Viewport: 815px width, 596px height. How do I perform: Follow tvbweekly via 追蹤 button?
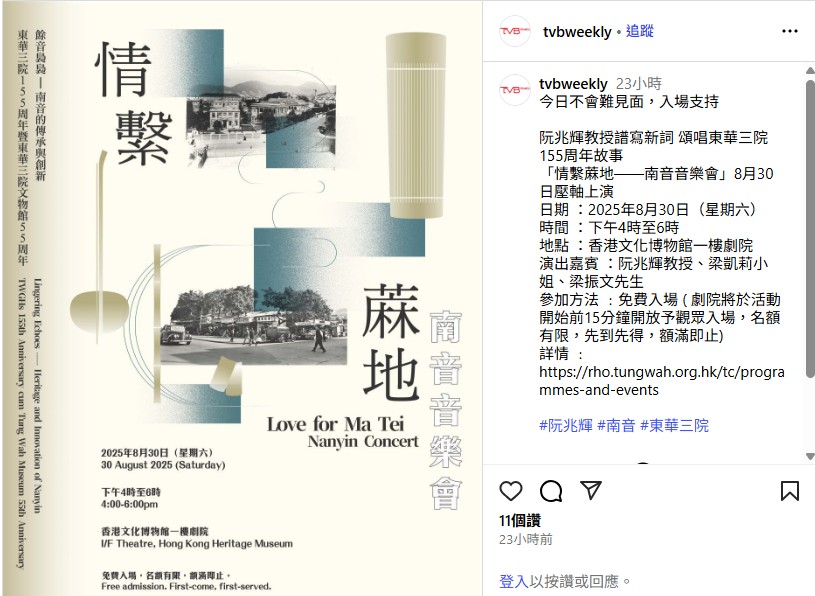(639, 31)
